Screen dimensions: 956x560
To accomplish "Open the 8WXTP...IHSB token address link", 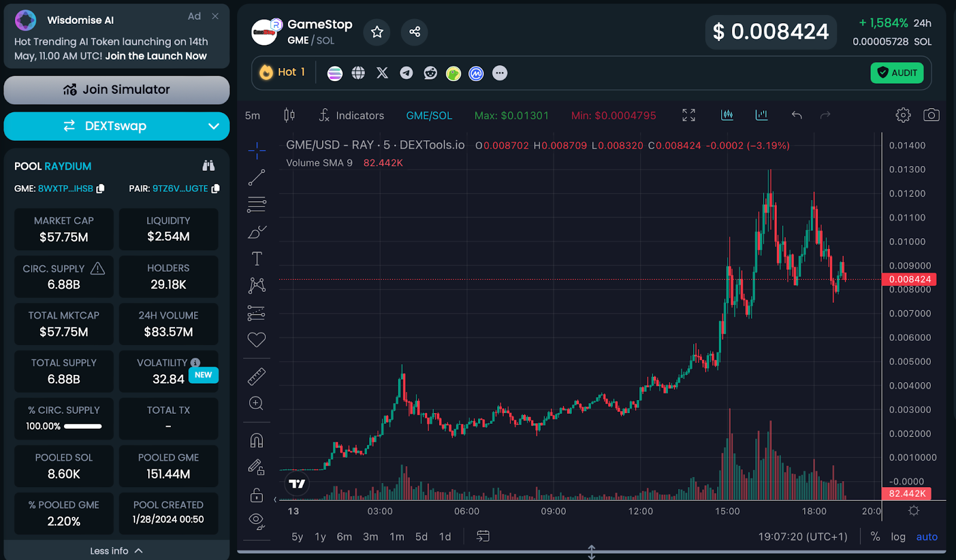I will [66, 189].
